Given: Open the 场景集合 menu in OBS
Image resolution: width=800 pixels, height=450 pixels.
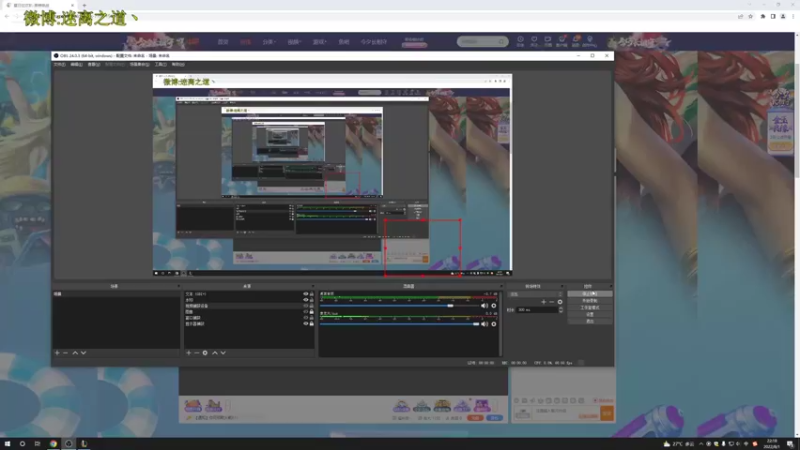Looking at the screenshot, I should coord(139,65).
